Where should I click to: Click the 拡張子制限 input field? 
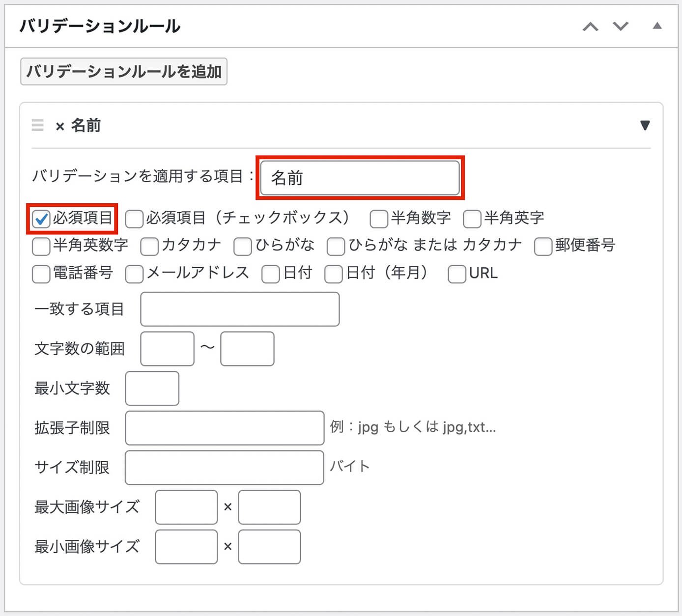click(x=225, y=428)
